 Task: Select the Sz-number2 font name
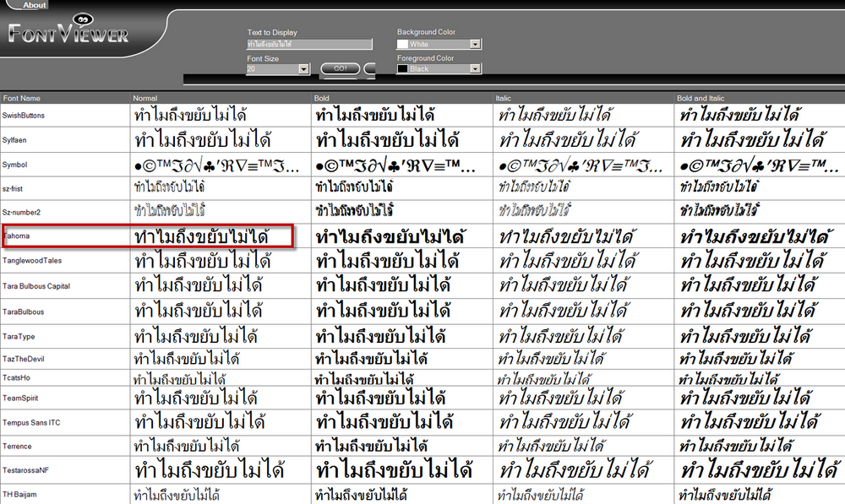click(21, 212)
